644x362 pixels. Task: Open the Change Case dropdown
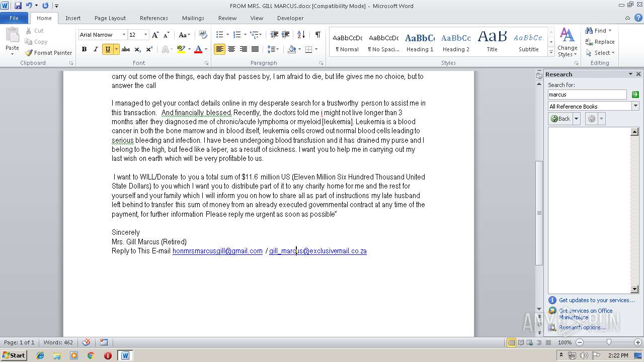click(x=184, y=35)
